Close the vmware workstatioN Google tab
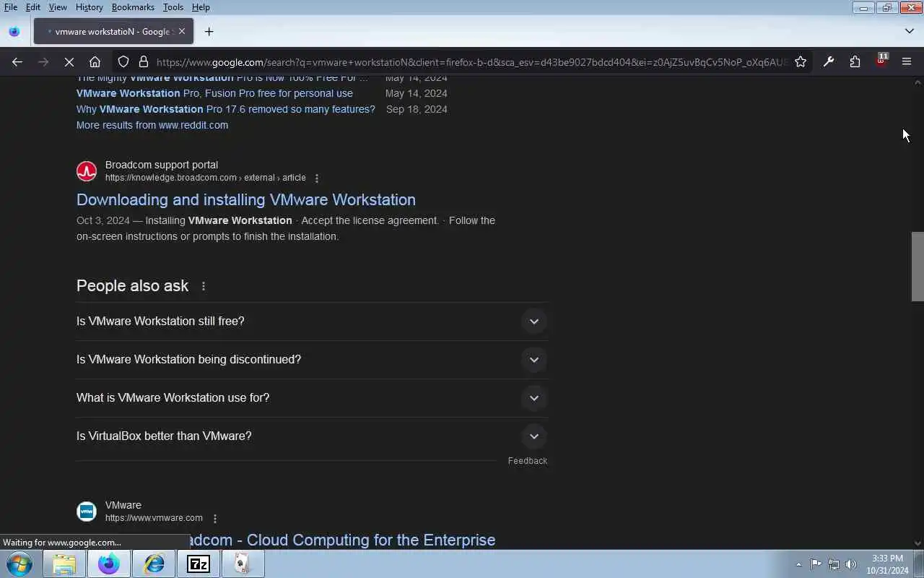Viewport: 924px width, 578px height. [x=182, y=31]
